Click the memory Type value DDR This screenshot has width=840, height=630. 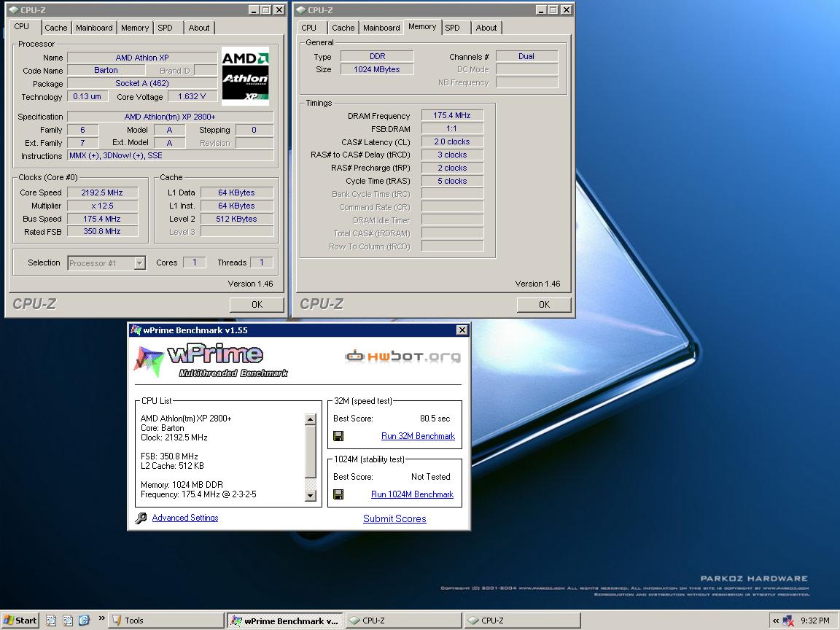click(x=376, y=56)
